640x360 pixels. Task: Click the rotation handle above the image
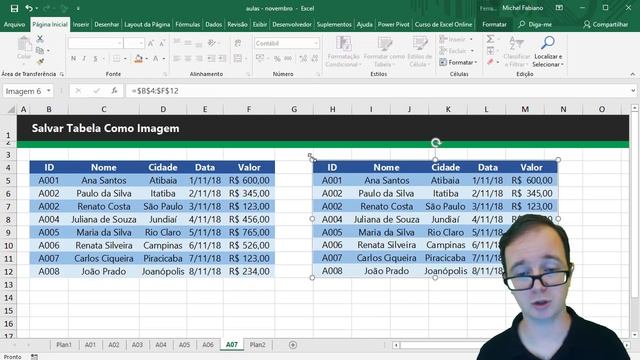(436, 142)
